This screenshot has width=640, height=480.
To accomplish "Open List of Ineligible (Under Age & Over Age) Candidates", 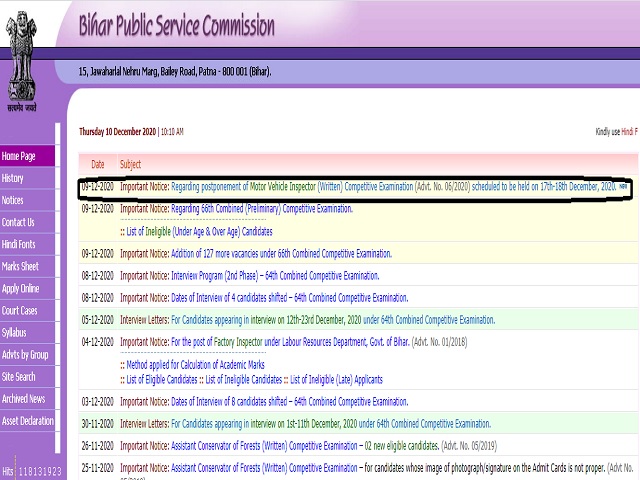I will pyautogui.click(x=199, y=231).
